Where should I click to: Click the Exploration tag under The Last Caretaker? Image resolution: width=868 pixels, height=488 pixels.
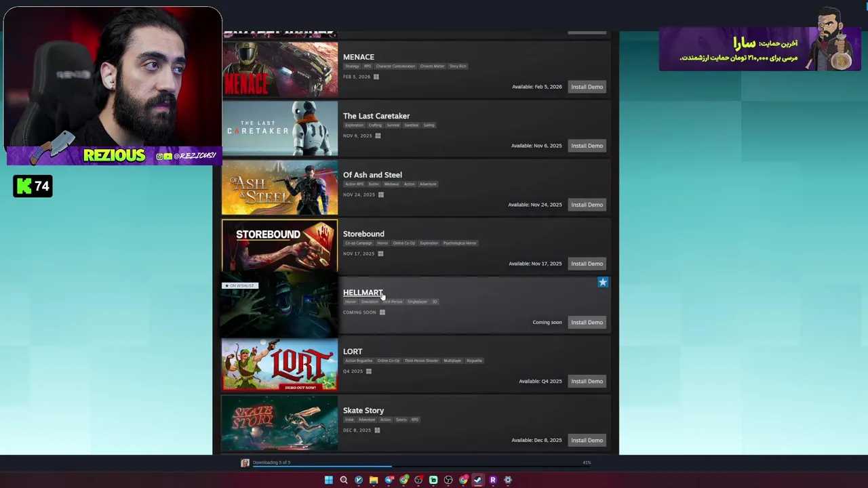click(354, 125)
